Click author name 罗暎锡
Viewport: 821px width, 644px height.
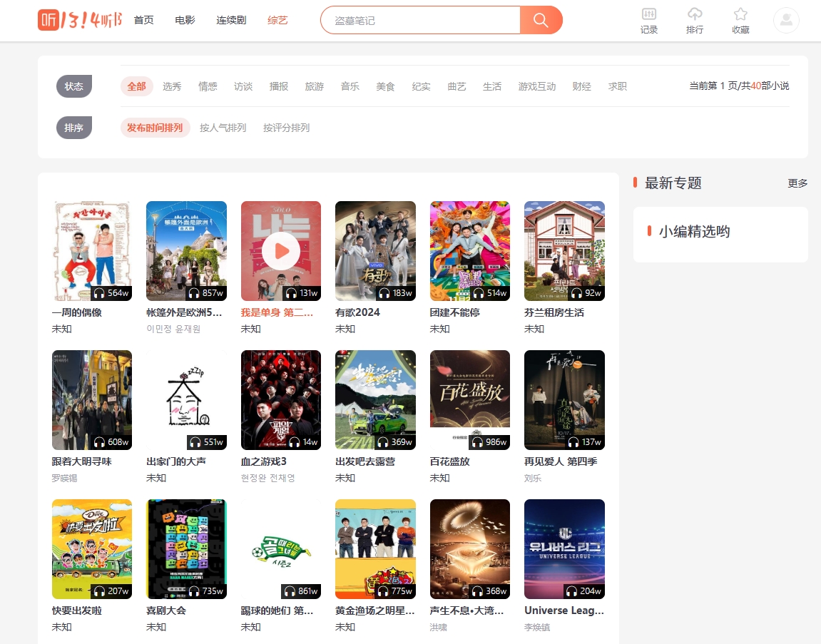pyautogui.click(x=64, y=478)
